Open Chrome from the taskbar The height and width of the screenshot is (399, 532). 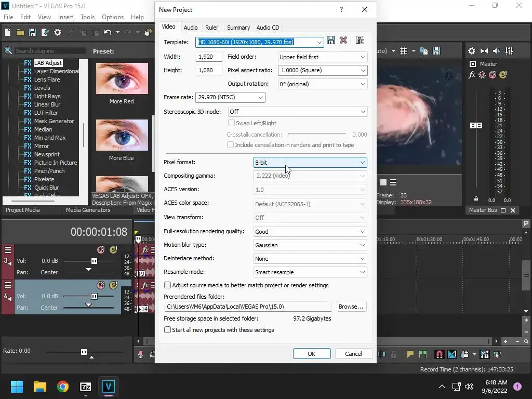coord(63,387)
